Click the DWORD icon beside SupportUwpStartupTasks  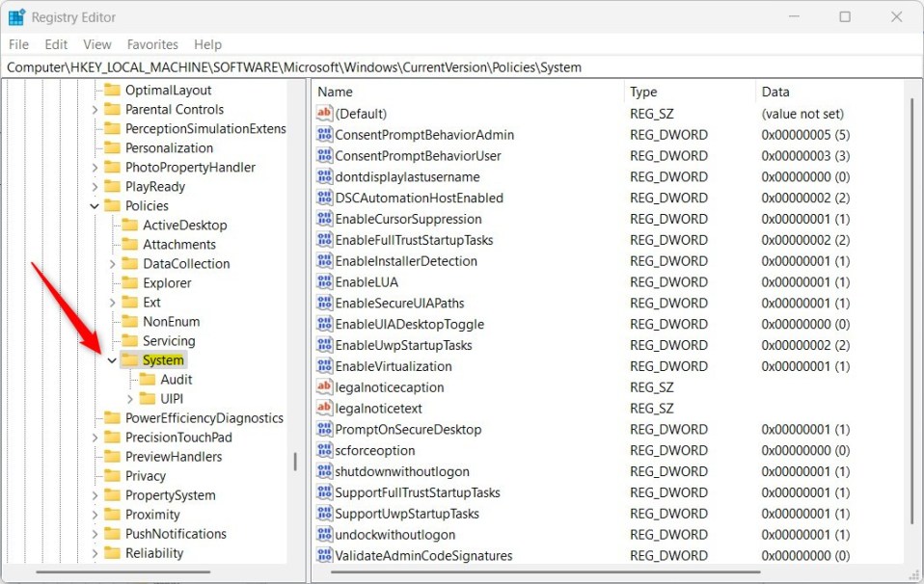325,514
